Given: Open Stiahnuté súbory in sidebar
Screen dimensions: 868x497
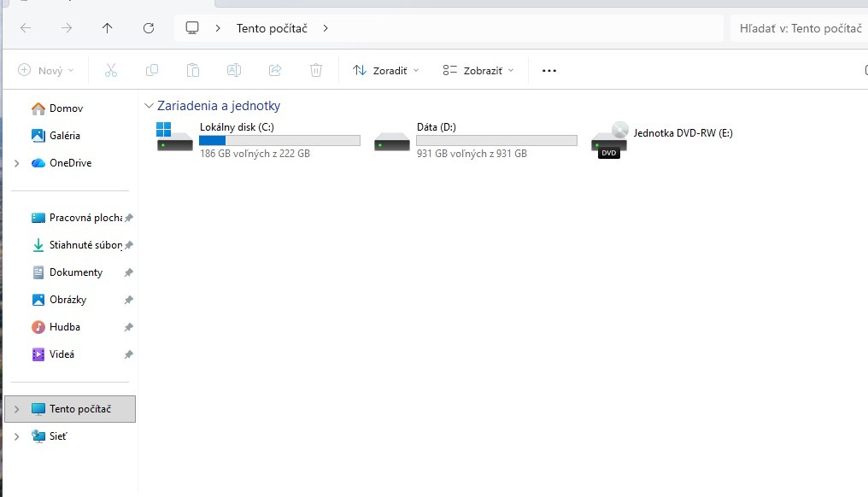Looking at the screenshot, I should (85, 245).
